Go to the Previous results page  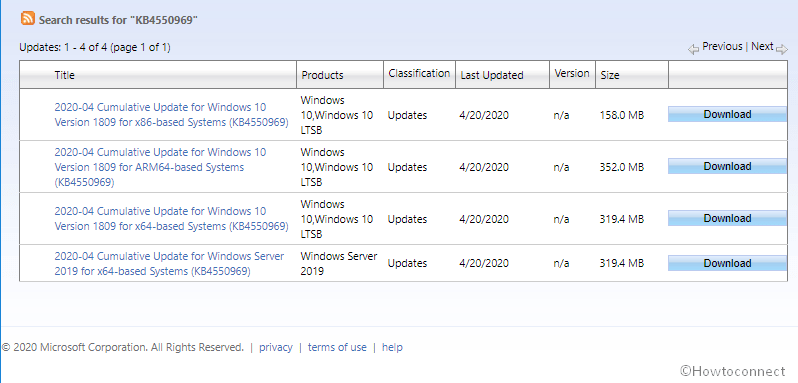[x=722, y=46]
